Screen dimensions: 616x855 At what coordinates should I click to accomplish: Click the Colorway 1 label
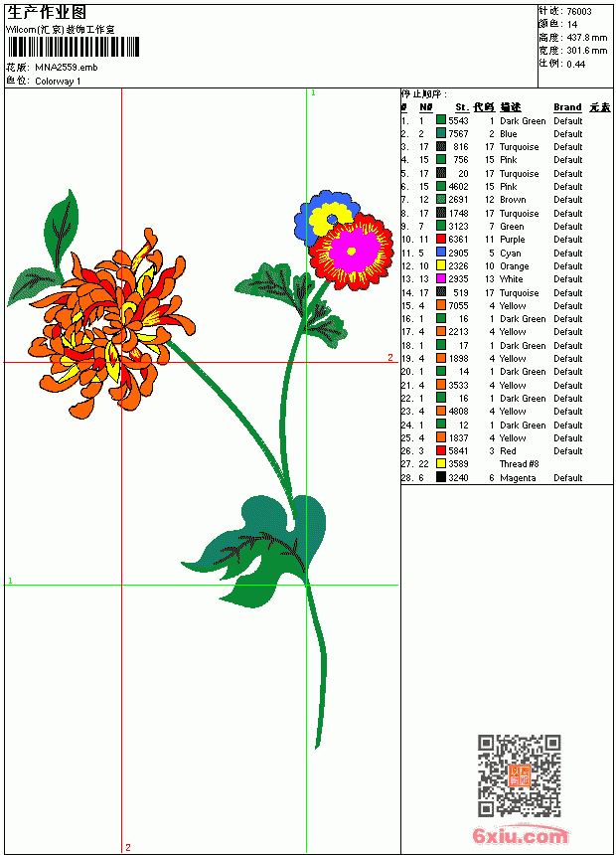click(58, 82)
